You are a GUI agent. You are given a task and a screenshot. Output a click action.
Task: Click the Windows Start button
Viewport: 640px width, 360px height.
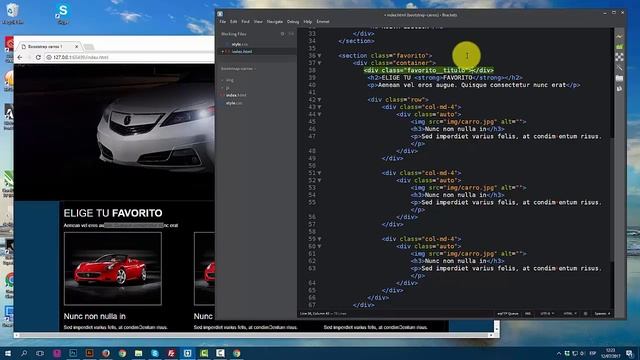tap(7, 353)
